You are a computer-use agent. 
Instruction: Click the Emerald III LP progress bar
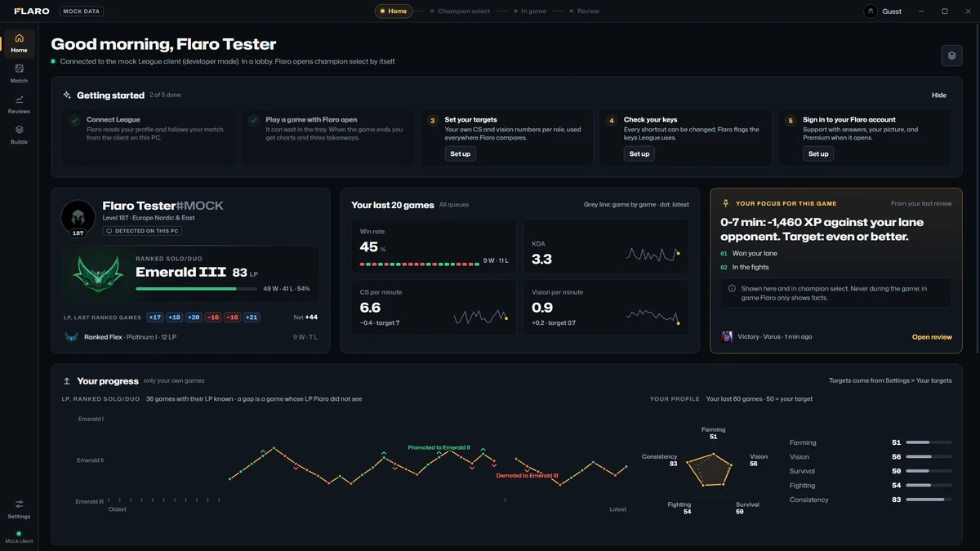pyautogui.click(x=196, y=289)
